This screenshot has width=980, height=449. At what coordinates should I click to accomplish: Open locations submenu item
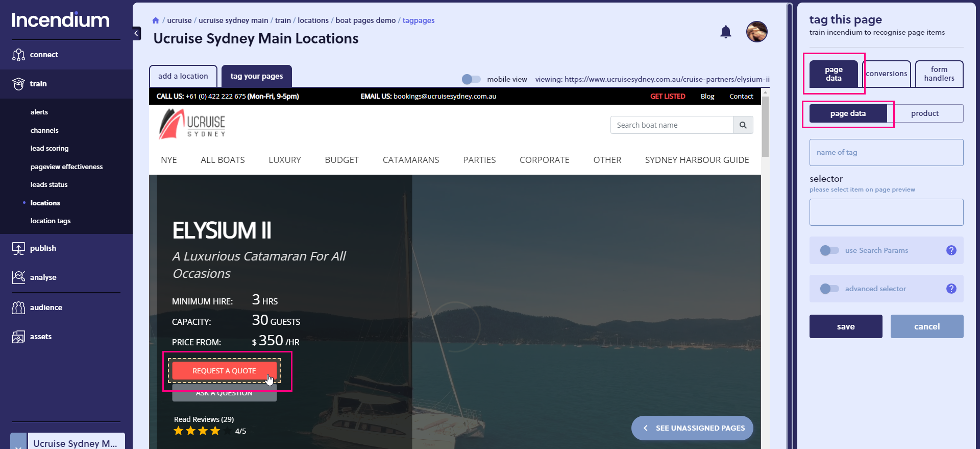tap(45, 203)
